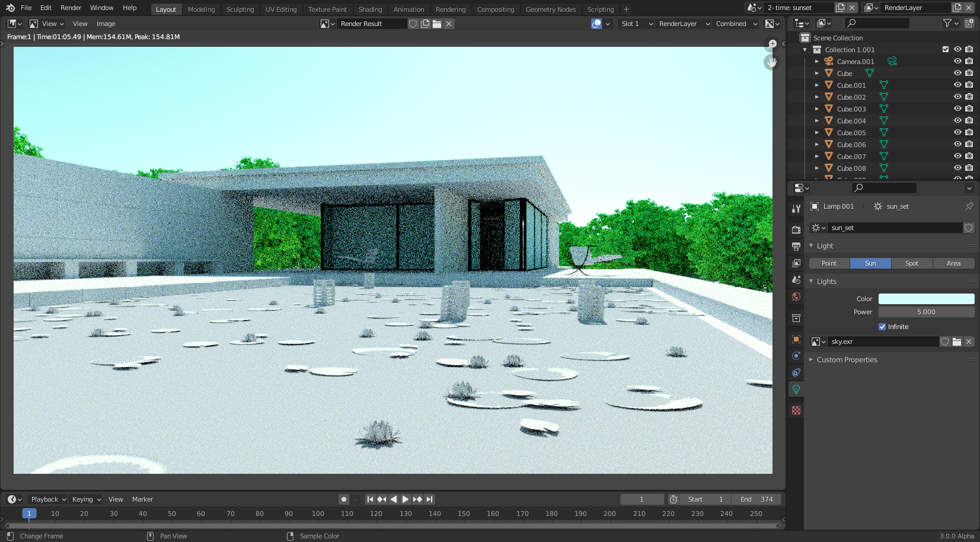Screen dimensions: 980x542
Task: Uncheck the Infinite checkbox for the sun lamp
Action: [881, 327]
